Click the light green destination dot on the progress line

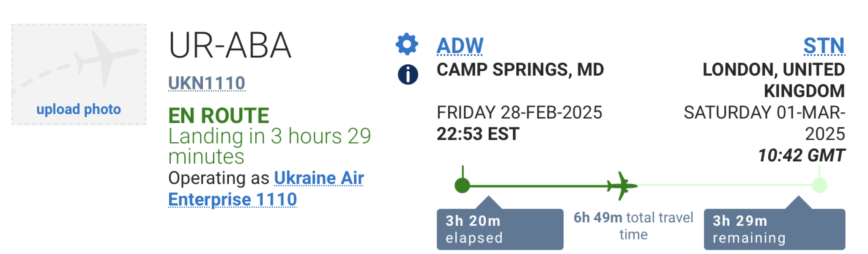pos(819,185)
